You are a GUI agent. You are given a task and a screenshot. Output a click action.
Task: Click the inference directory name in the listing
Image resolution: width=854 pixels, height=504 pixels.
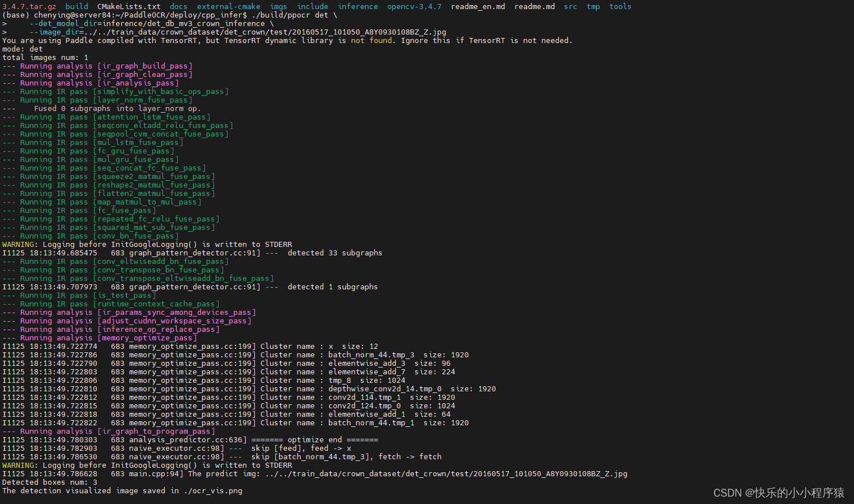point(358,7)
